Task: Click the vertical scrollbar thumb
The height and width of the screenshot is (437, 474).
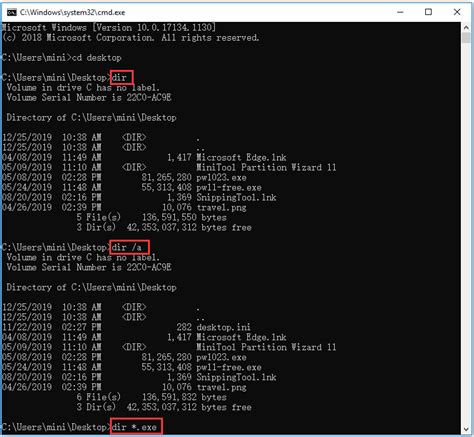Action: point(466,37)
